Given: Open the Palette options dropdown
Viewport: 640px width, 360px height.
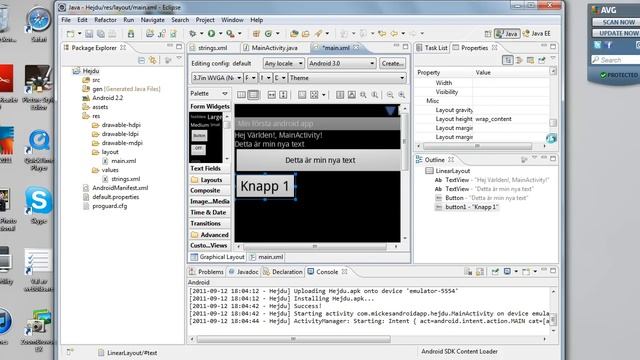Looking at the screenshot, I should 224,93.
